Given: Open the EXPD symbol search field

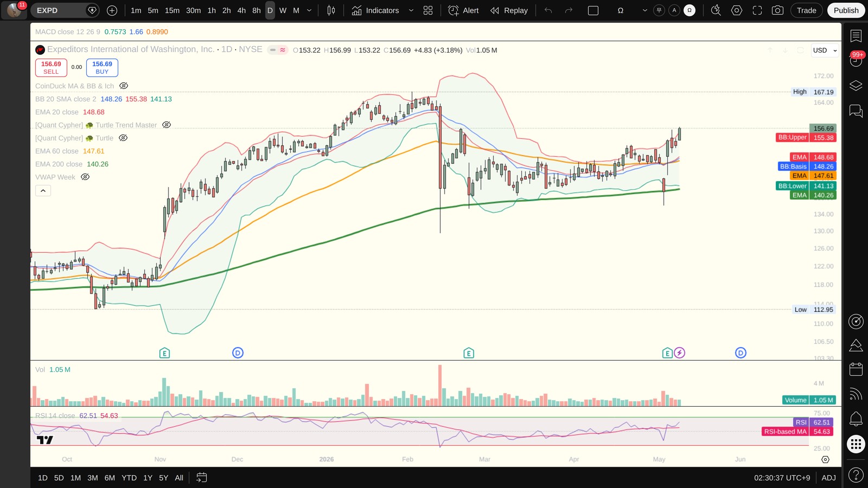Looking at the screenshot, I should click(x=59, y=10).
